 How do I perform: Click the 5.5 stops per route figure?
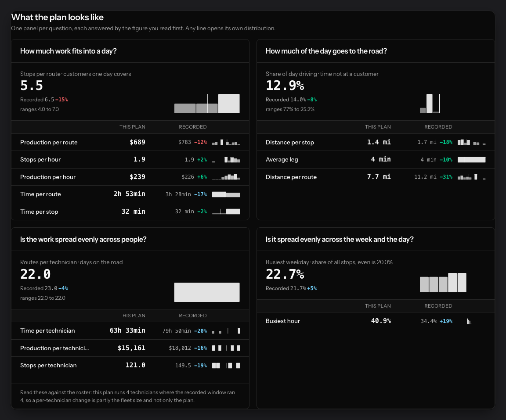point(32,86)
